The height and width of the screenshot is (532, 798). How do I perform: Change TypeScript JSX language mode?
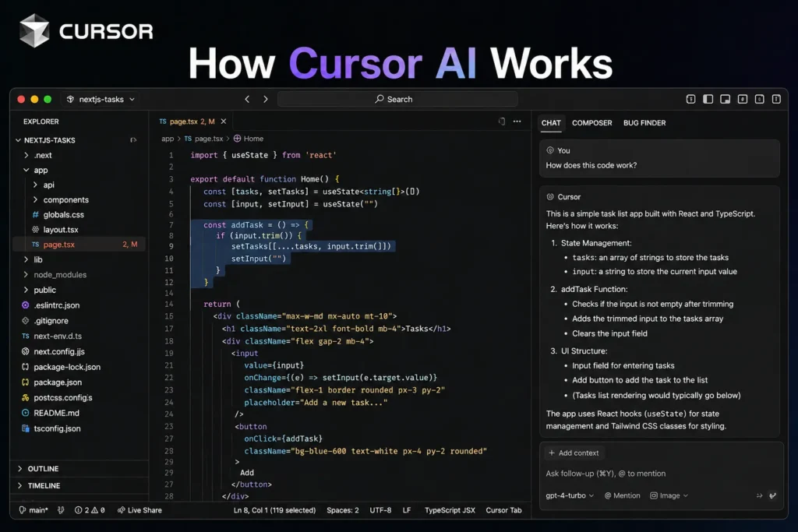[450, 510]
